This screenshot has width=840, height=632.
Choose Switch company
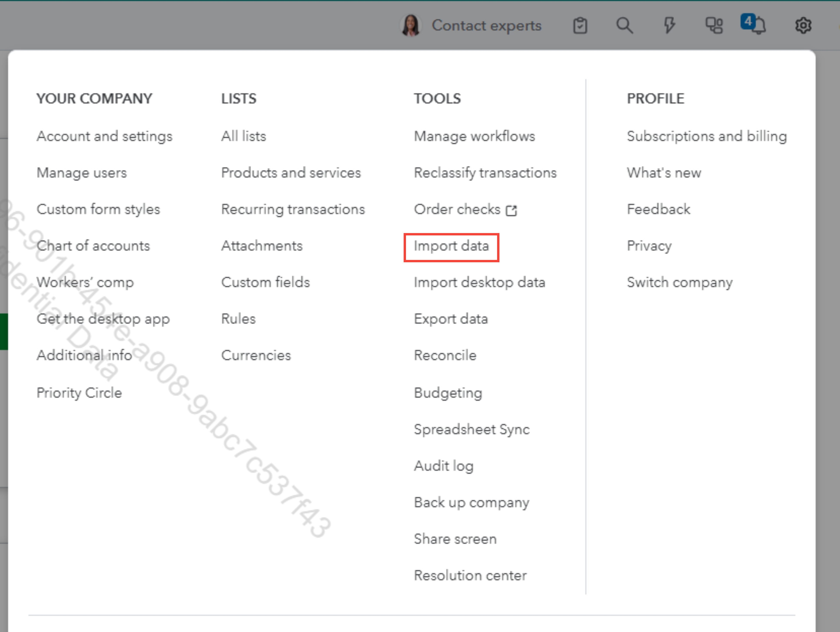[679, 283]
